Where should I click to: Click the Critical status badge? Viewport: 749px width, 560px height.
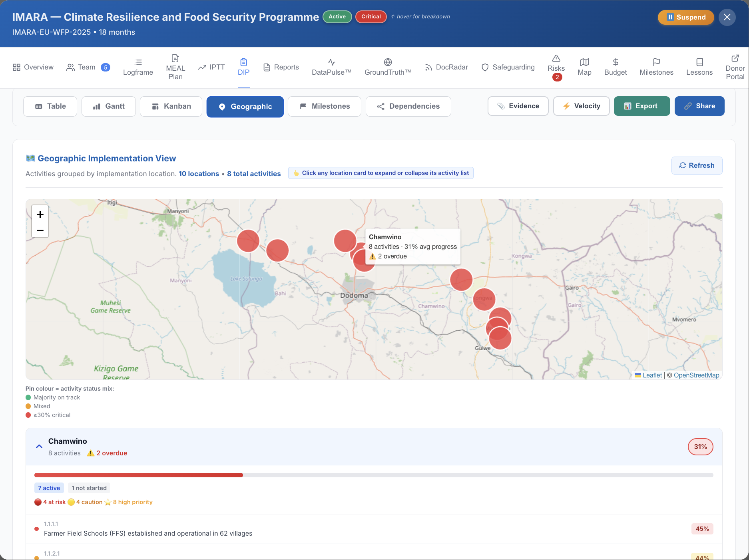[371, 17]
